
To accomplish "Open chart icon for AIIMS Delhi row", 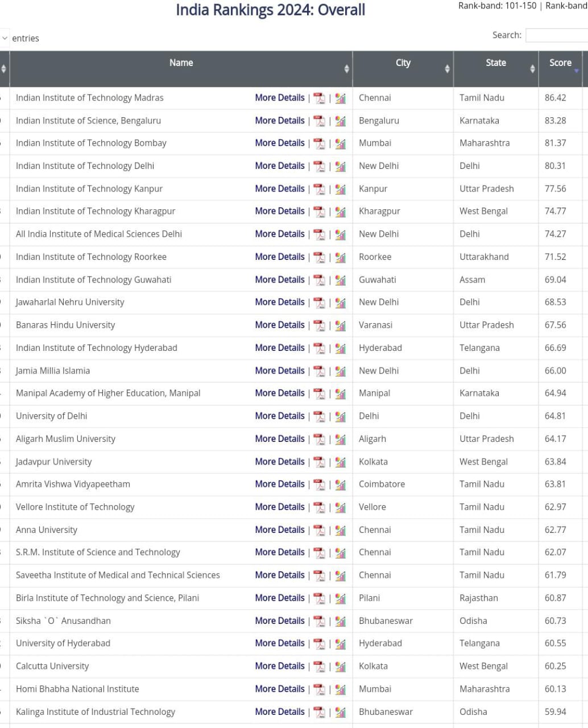I will 340,235.
